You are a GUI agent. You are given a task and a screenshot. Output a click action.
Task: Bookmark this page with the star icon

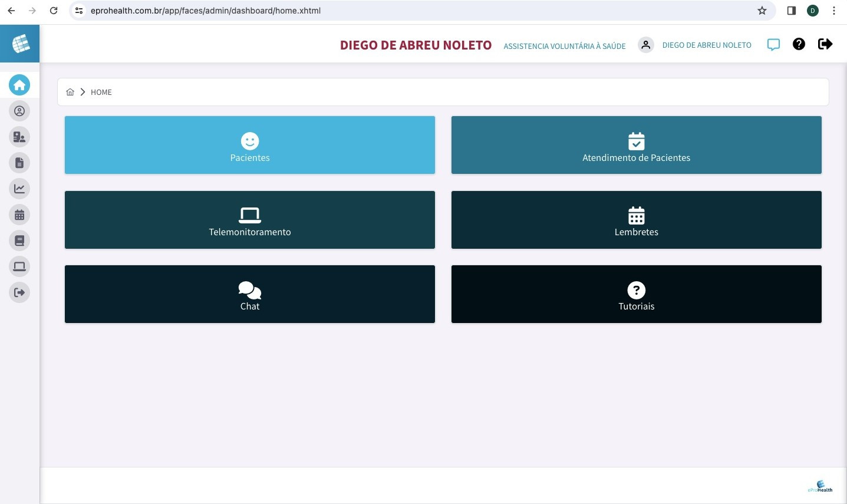pos(762,11)
